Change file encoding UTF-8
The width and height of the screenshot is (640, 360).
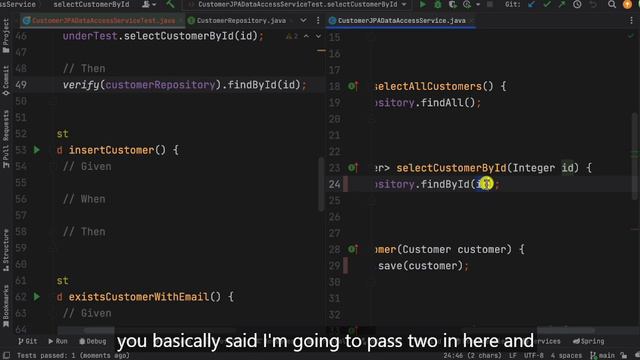533,356
